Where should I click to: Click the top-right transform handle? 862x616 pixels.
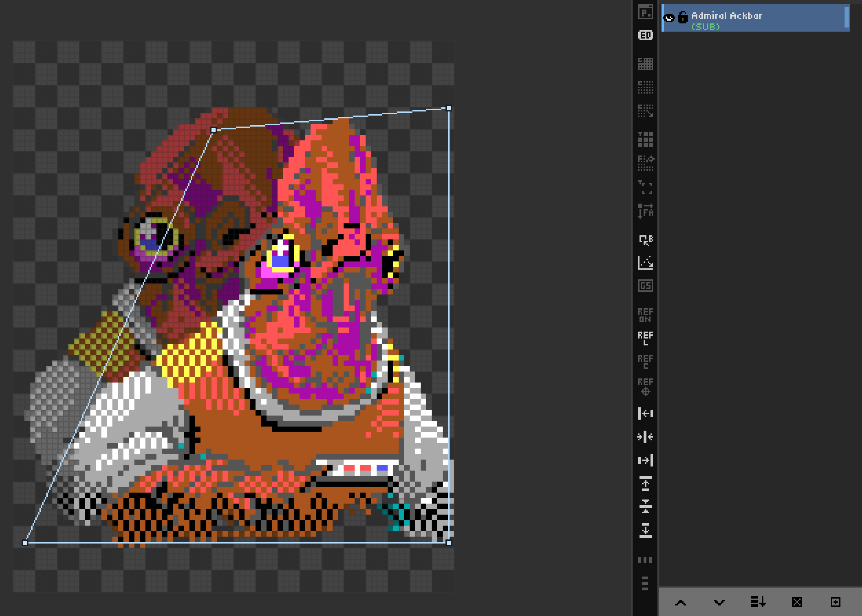click(x=449, y=108)
